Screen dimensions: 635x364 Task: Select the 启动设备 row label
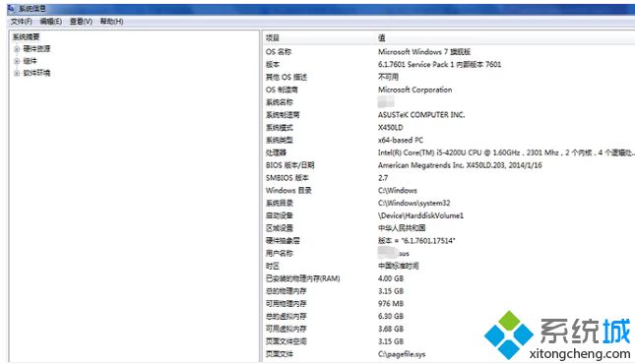(x=279, y=215)
